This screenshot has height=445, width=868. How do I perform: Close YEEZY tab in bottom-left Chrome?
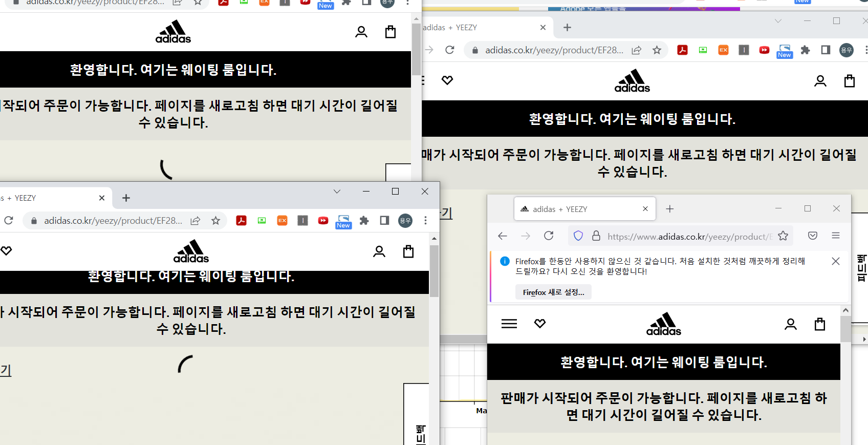[x=102, y=198]
